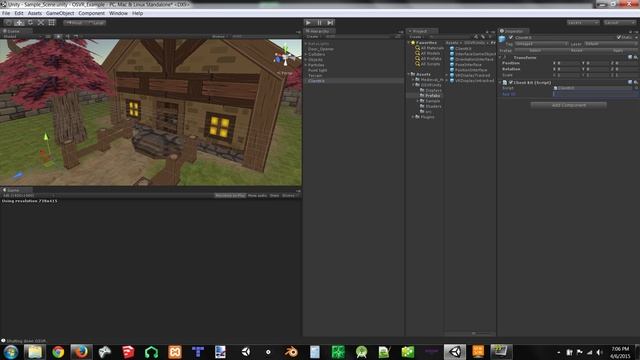This screenshot has width=640, height=360.
Task: Open the GameObject menu
Action: pos(60,13)
